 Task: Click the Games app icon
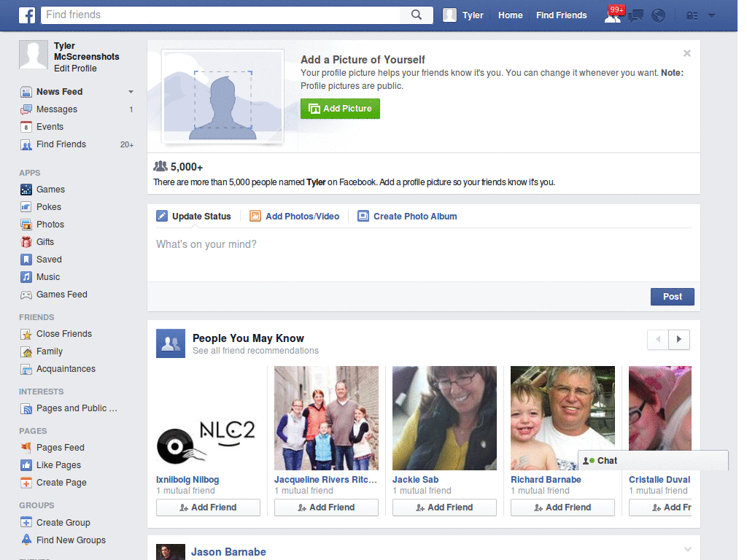26,190
